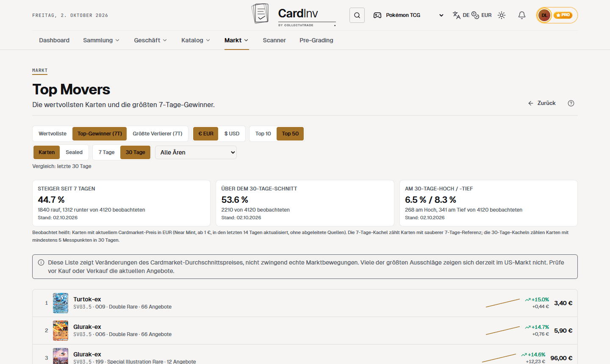This screenshot has height=364, width=610.
Task: Select the Karten type
Action: coord(47,152)
